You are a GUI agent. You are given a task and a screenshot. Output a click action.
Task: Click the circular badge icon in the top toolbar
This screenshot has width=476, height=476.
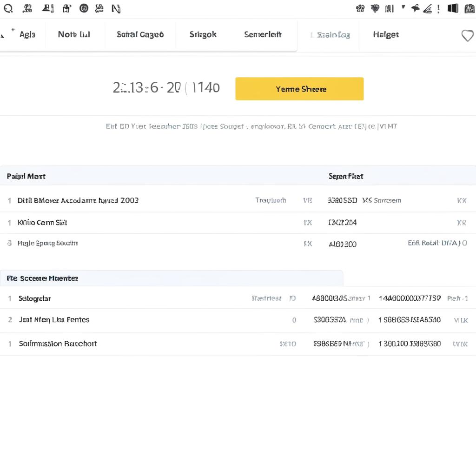tap(84, 8)
